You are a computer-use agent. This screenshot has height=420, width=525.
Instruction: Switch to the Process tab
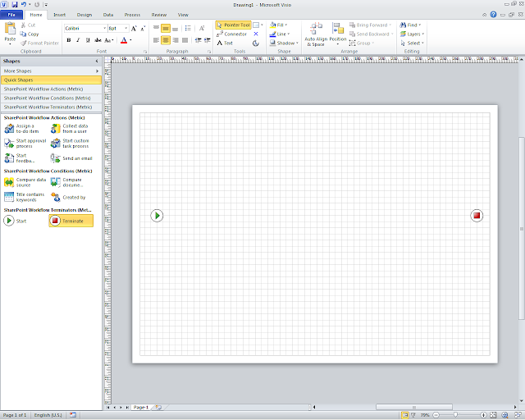132,15
